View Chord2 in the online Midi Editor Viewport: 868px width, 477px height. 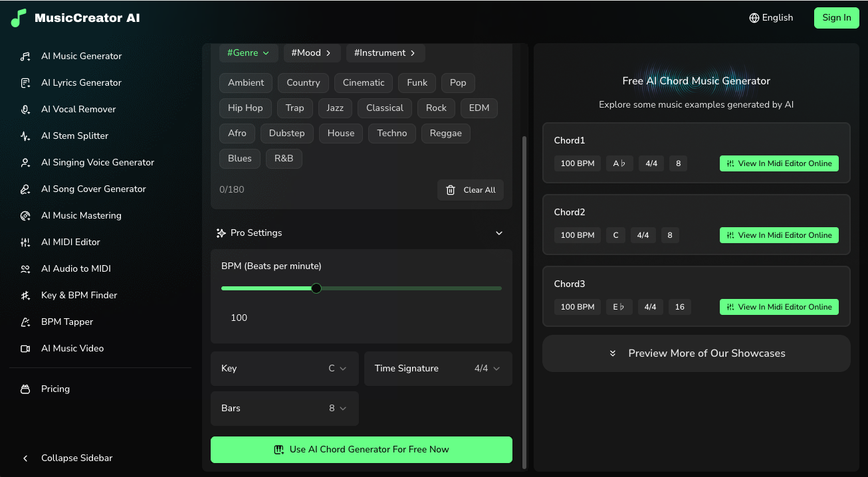(778, 235)
